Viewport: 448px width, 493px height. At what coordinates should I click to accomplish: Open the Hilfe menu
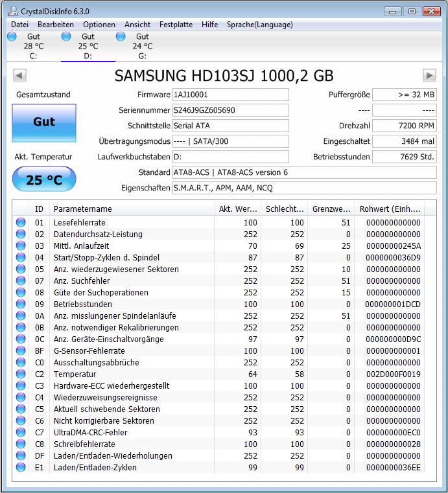210,25
